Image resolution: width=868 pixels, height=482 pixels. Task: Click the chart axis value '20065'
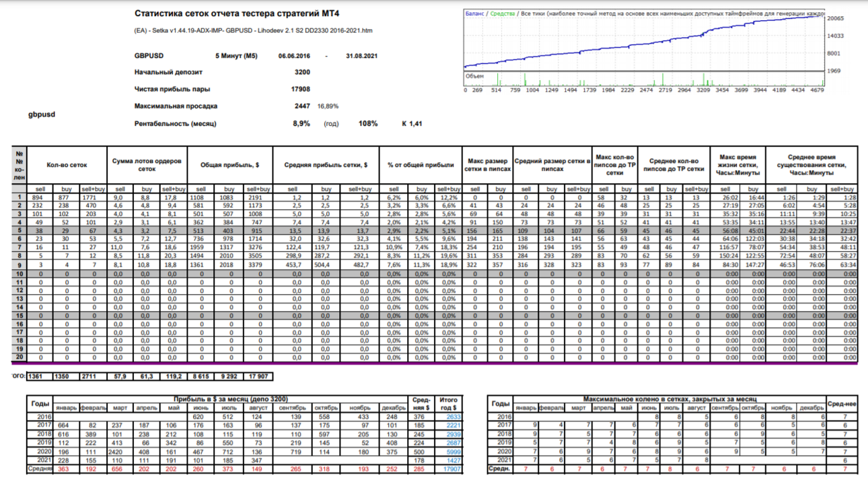[835, 19]
